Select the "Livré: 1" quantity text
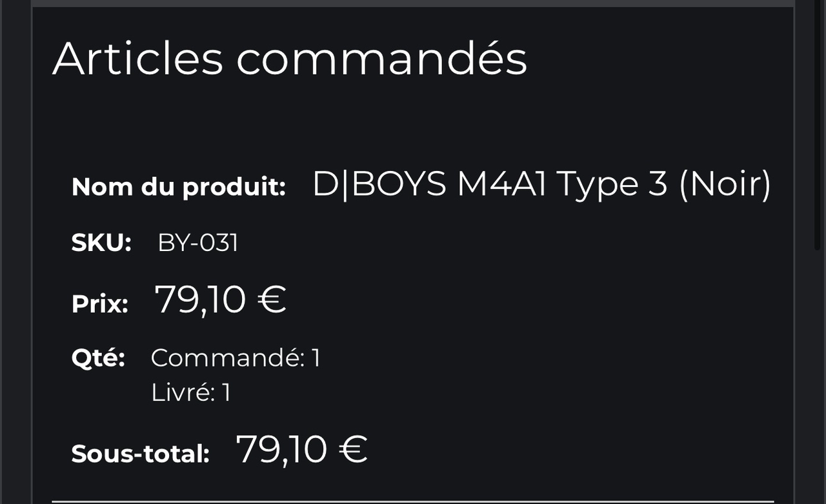This screenshot has width=826, height=504. click(190, 392)
